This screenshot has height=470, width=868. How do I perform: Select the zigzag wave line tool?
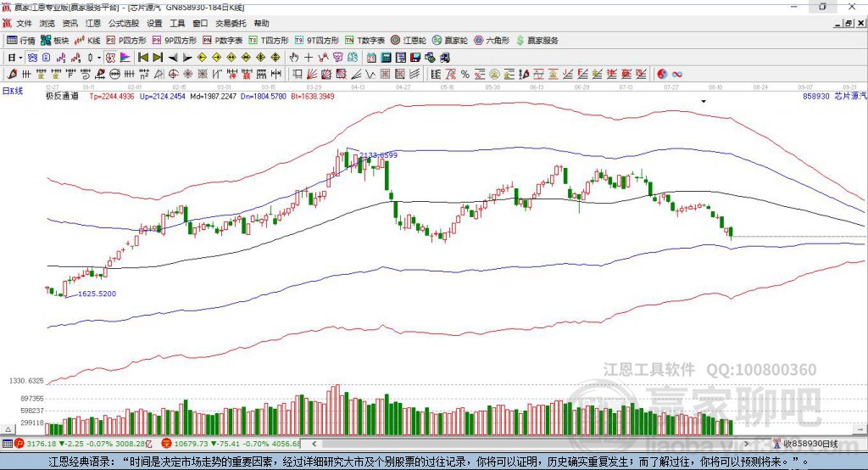point(371,74)
